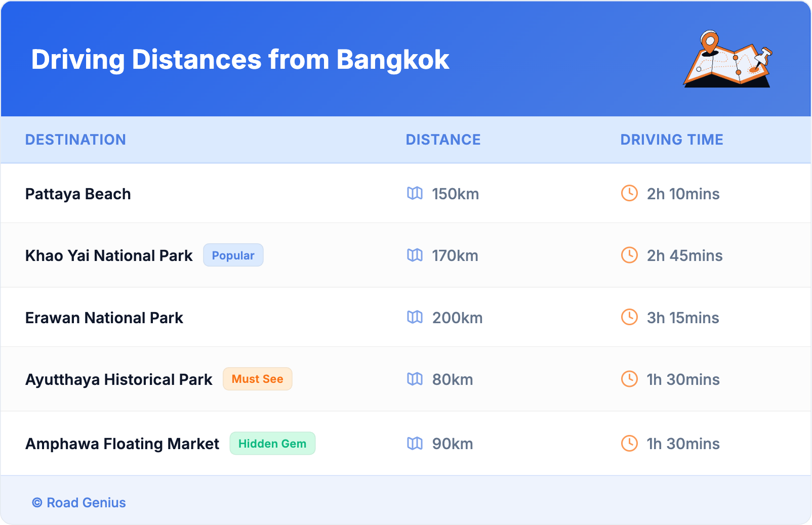The height and width of the screenshot is (525, 812).
Task: Select the Hidden Gem badge
Action: (272, 444)
